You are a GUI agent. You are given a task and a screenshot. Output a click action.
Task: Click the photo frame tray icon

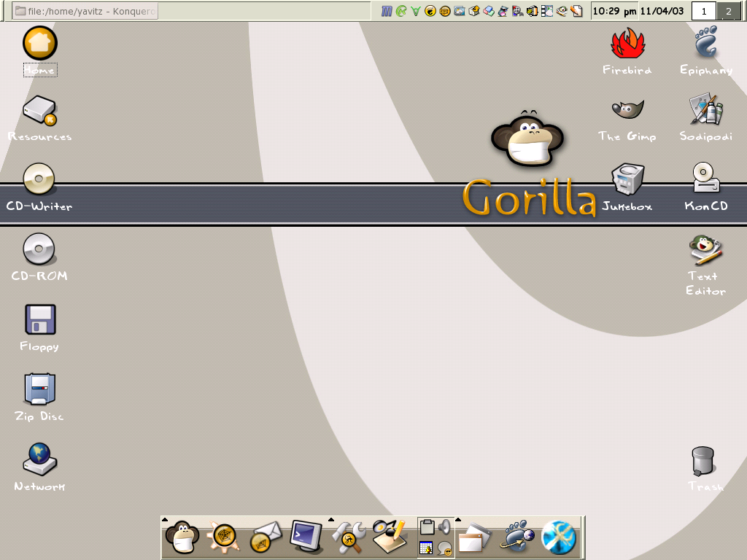[x=460, y=11]
